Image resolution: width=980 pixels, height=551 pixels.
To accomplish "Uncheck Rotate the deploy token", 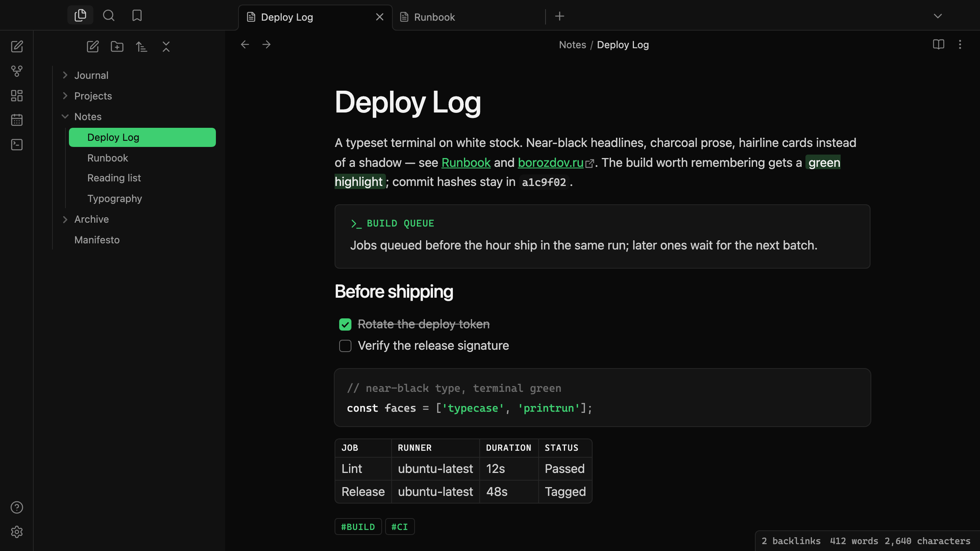I will coord(345,324).
